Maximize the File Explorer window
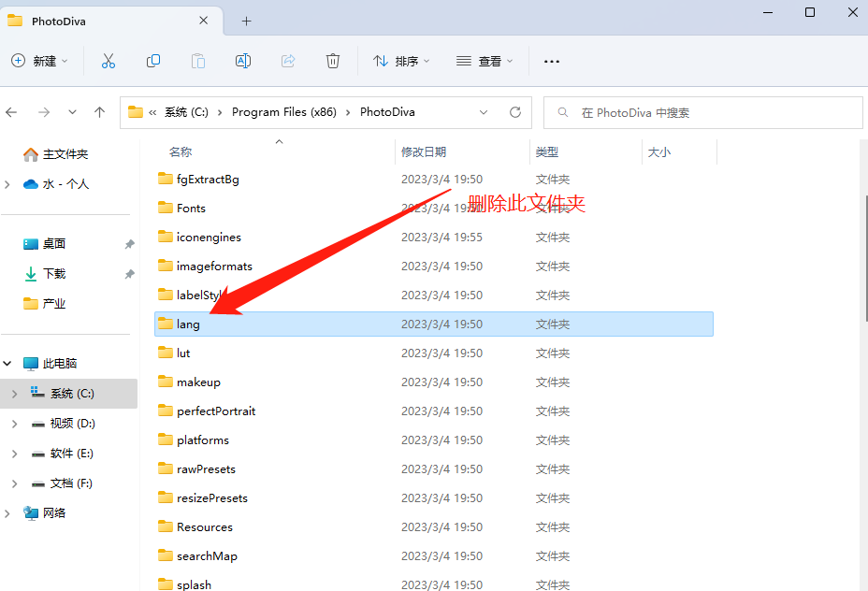 [x=810, y=12]
